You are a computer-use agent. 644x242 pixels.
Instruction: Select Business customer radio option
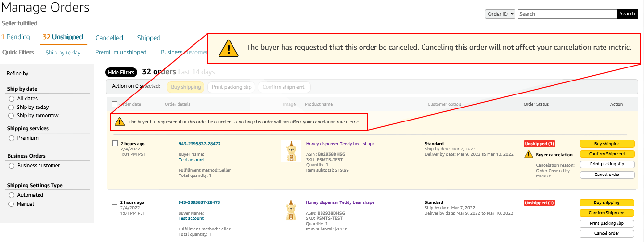tap(12, 166)
